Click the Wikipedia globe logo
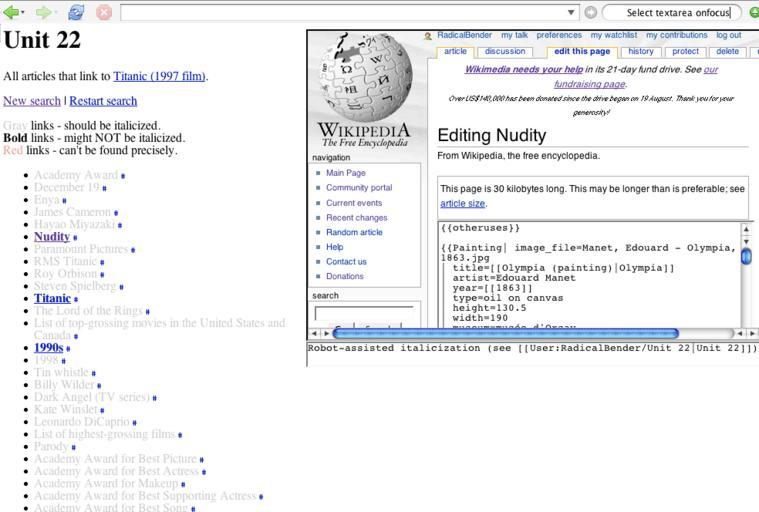759x512 pixels. 363,78
